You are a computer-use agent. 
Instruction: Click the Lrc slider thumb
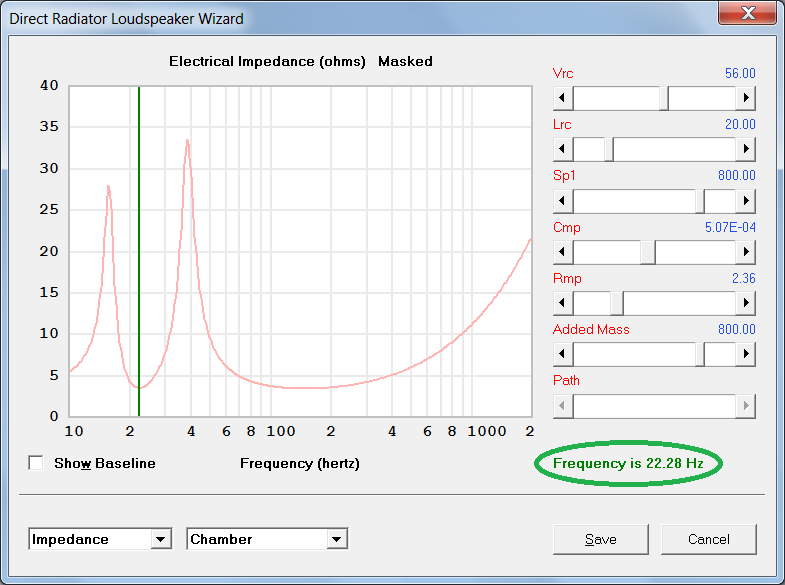pos(609,149)
